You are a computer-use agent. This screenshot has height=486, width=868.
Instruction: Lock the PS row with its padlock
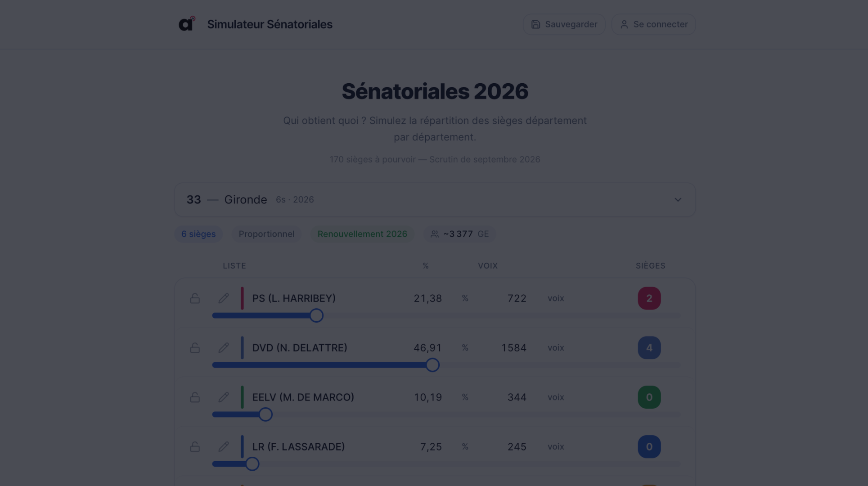pos(195,298)
